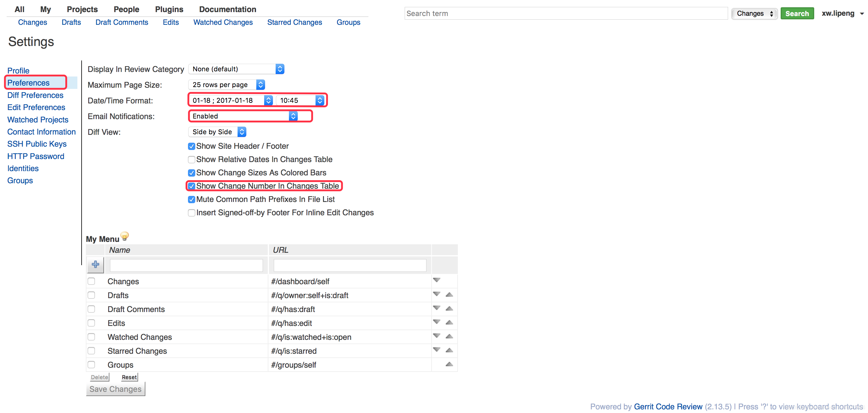Navigate to Diff Preferences section
This screenshot has width=868, height=413.
tap(34, 95)
